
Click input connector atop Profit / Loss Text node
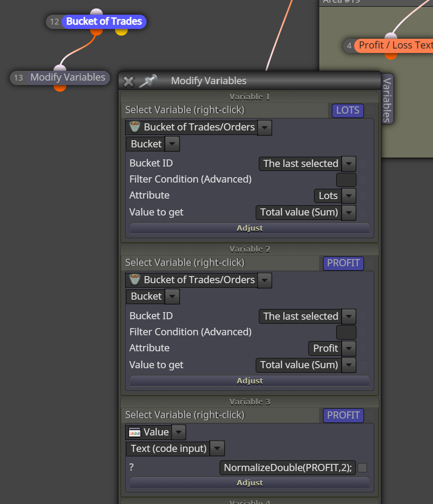pos(391,36)
